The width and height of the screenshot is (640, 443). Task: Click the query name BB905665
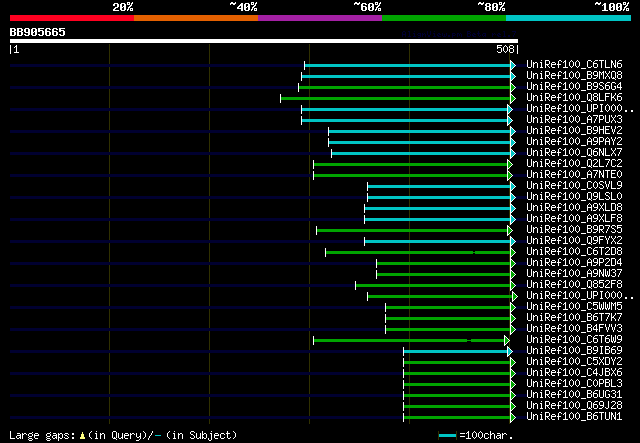[x=38, y=32]
